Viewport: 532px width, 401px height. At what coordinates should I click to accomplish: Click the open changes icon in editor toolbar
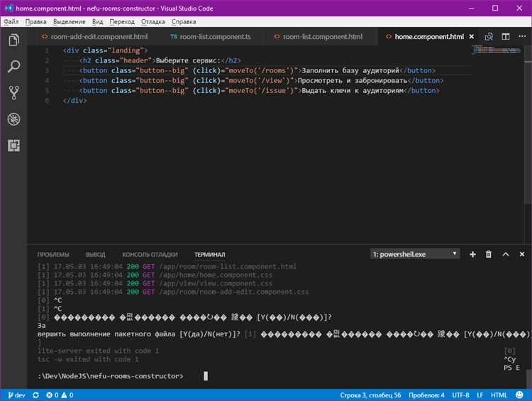point(489,37)
